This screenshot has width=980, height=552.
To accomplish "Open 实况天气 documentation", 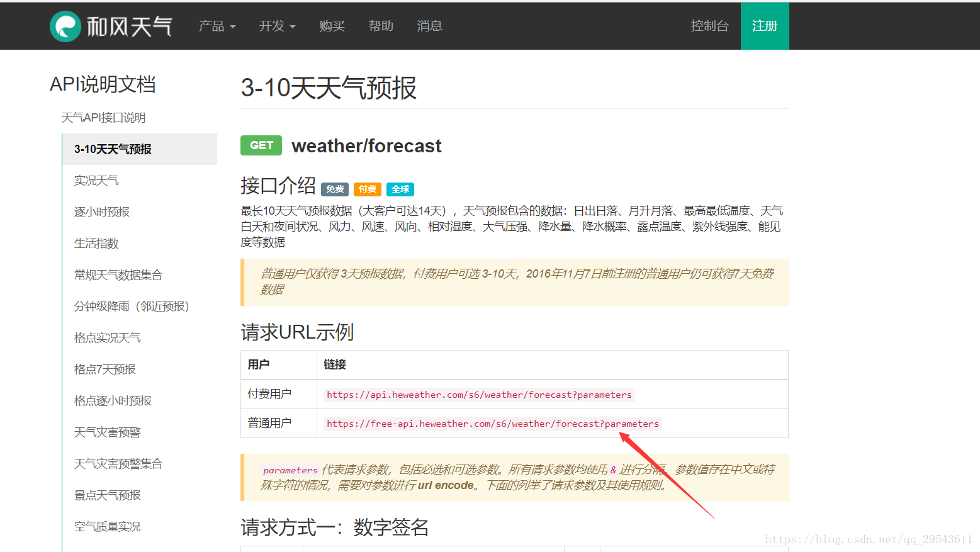I will [x=96, y=181].
